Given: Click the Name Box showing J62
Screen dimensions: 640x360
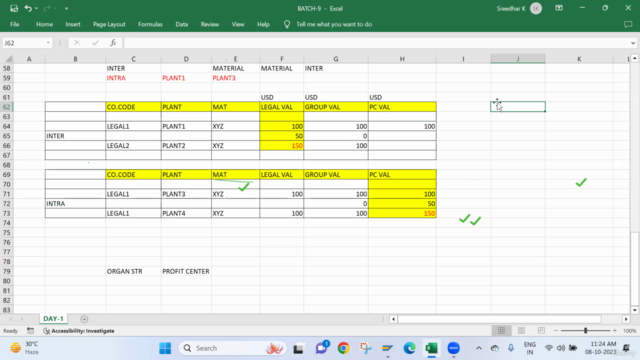Looking at the screenshot, I should [24, 43].
